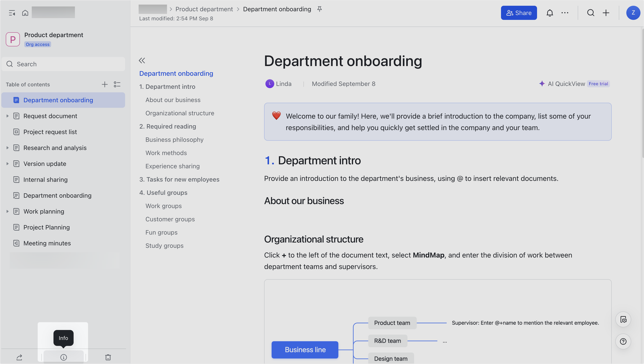
Task: Open Project Planning in sidebar
Action: pos(63,227)
